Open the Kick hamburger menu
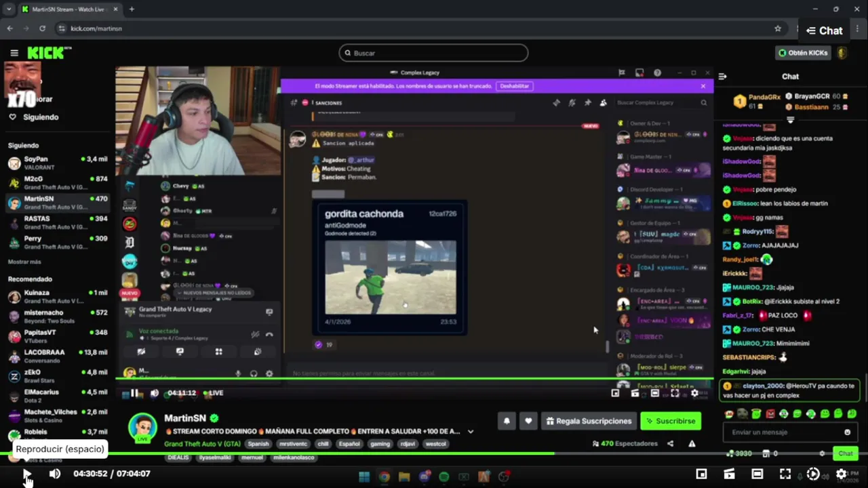Image resolution: width=868 pixels, height=488 pixels. (14, 53)
